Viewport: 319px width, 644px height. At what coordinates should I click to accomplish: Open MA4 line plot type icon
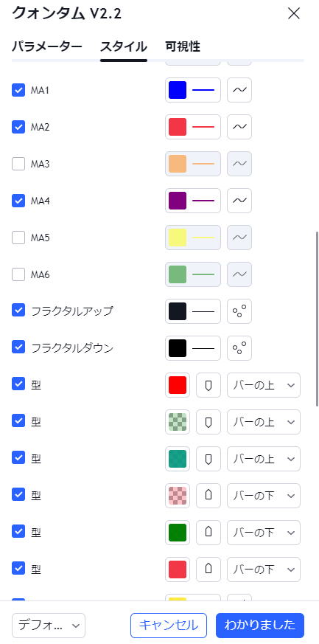tap(239, 201)
